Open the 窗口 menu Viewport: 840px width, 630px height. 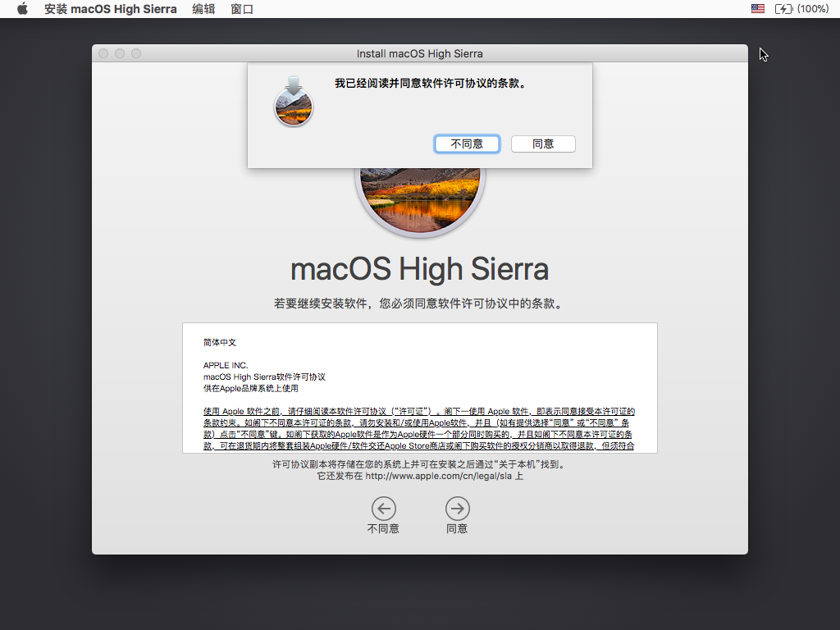pyautogui.click(x=242, y=9)
